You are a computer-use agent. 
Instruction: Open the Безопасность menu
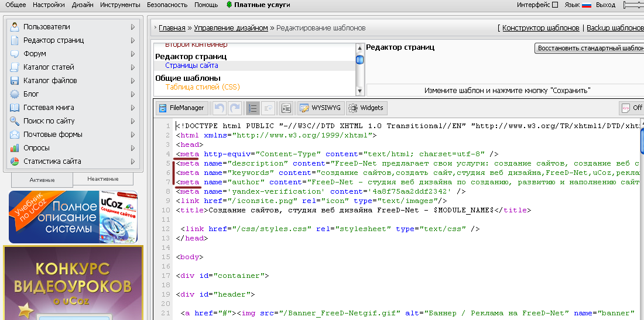[x=167, y=5]
